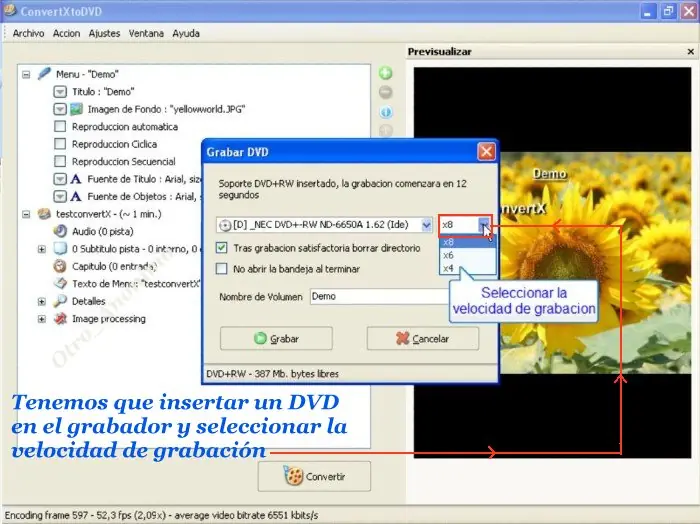Click the "Encoding frame 597" status bar text

coord(161,515)
